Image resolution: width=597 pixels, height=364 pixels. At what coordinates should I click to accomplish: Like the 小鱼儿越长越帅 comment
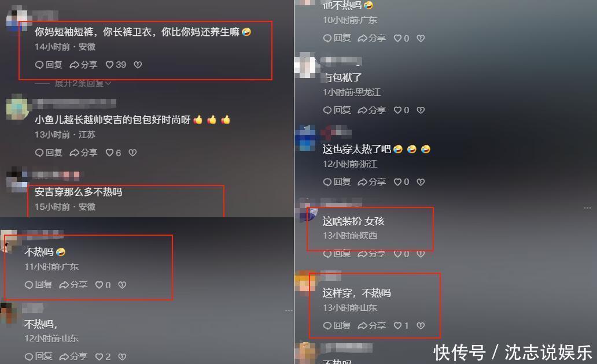(113, 153)
